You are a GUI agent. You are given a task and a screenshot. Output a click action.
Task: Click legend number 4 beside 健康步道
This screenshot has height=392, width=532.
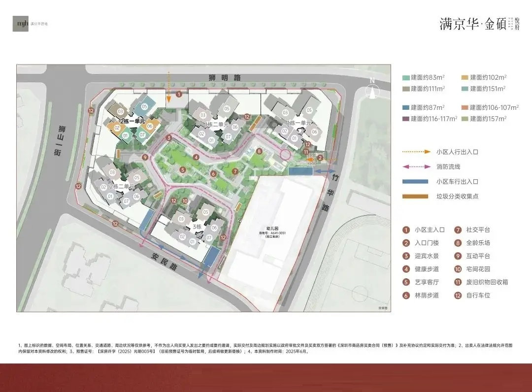click(406, 269)
